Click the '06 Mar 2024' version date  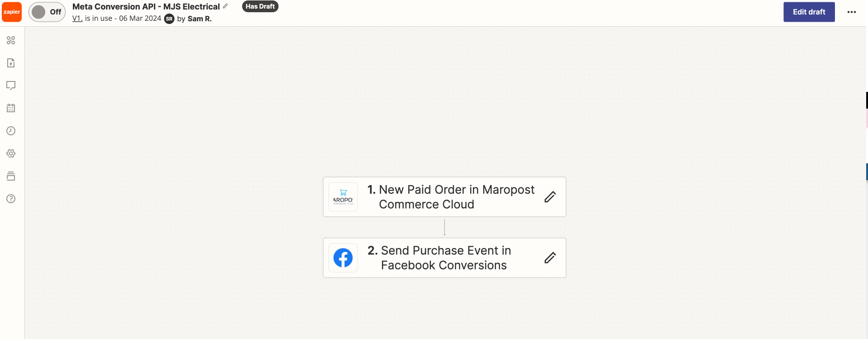pyautogui.click(x=140, y=19)
